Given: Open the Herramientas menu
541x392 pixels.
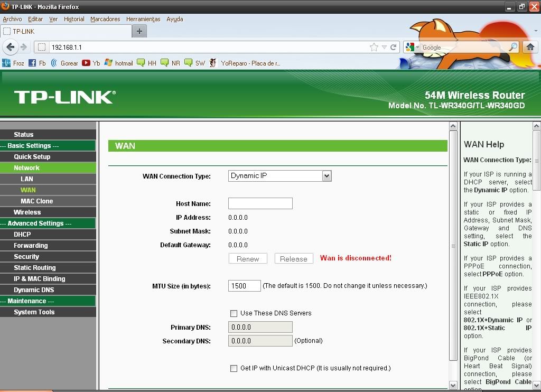Looking at the screenshot, I should (x=143, y=19).
